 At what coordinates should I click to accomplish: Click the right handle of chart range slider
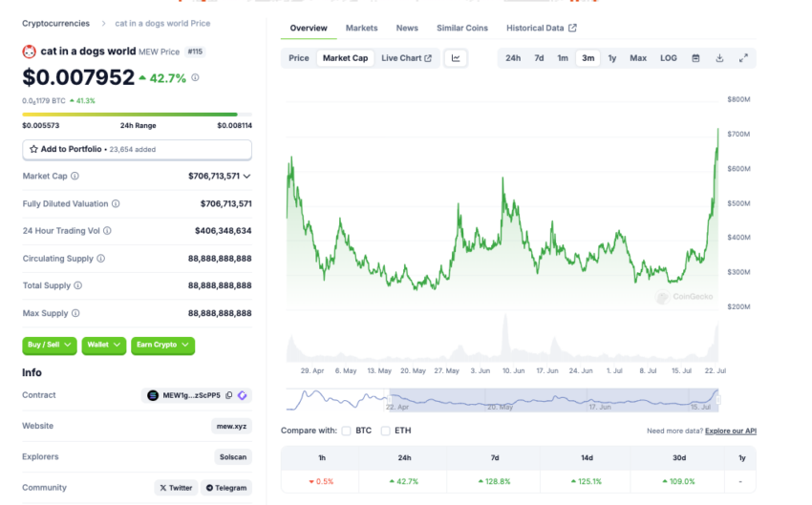[718, 399]
